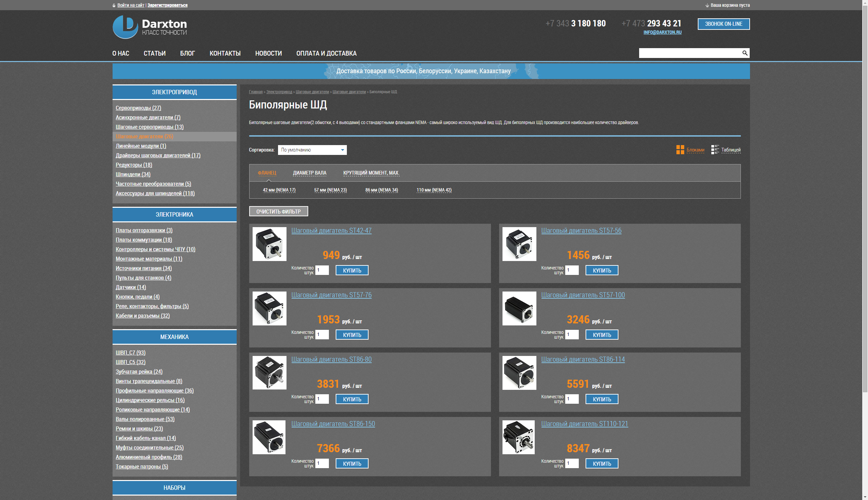Screen dimensions: 868x500
Task: Click the Darxton logo icon
Action: click(x=125, y=27)
